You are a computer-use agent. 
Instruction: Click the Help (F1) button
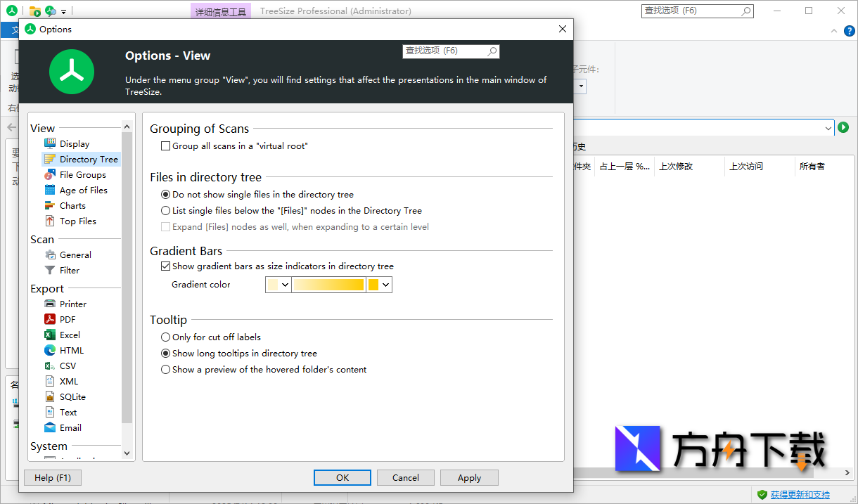53,477
